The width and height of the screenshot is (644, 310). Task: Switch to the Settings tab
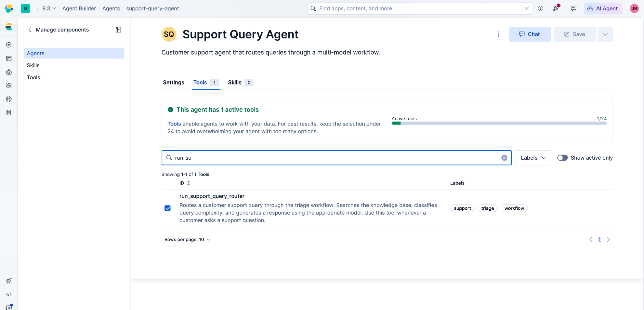[173, 83]
